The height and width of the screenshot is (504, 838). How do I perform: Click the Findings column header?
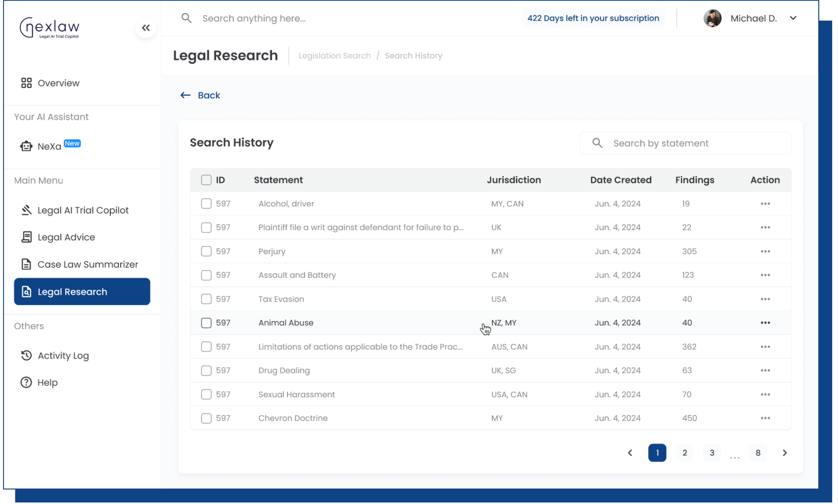pos(694,180)
